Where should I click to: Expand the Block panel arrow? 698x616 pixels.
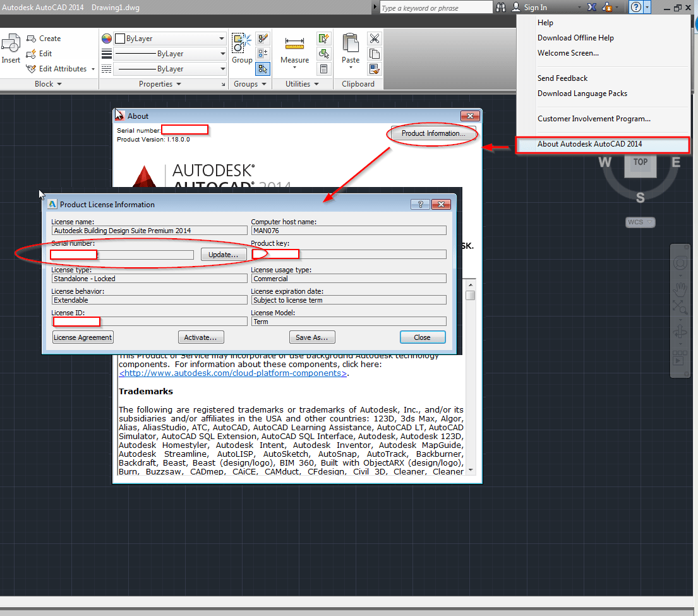coord(59,84)
